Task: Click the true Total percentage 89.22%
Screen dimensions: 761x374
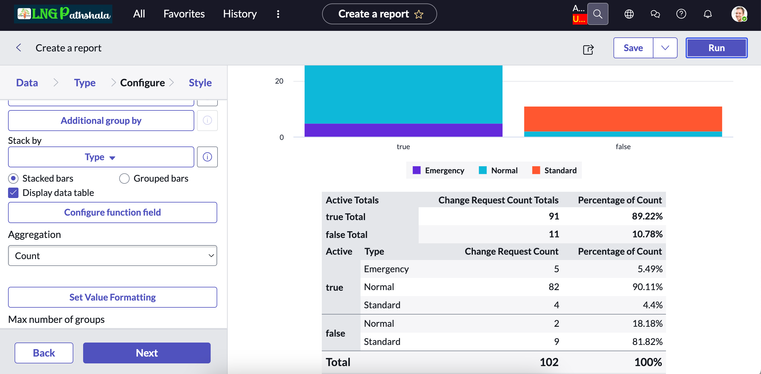Action: (646, 217)
